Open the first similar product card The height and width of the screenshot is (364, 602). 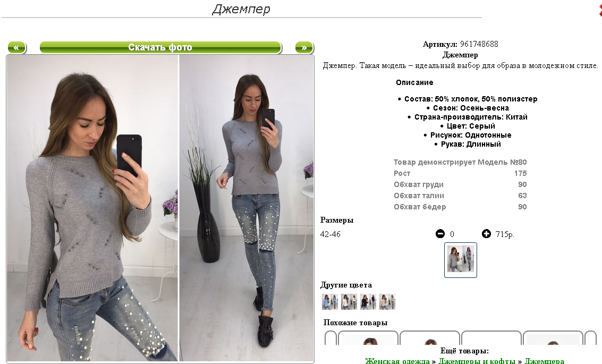pos(368,338)
